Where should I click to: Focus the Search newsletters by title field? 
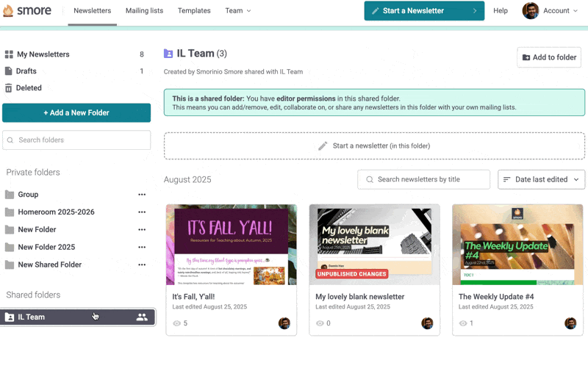(431, 179)
